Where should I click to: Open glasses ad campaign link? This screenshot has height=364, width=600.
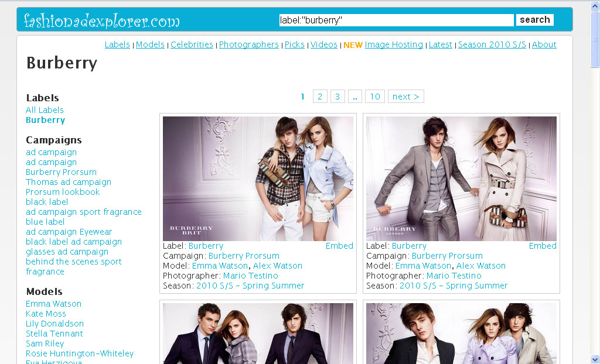tap(67, 252)
